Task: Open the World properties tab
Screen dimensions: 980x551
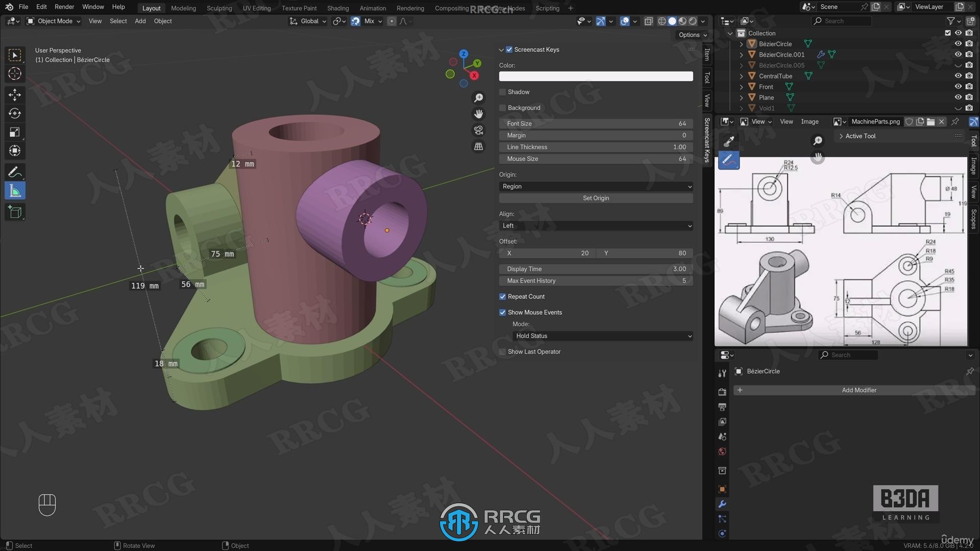Action: tap(722, 452)
